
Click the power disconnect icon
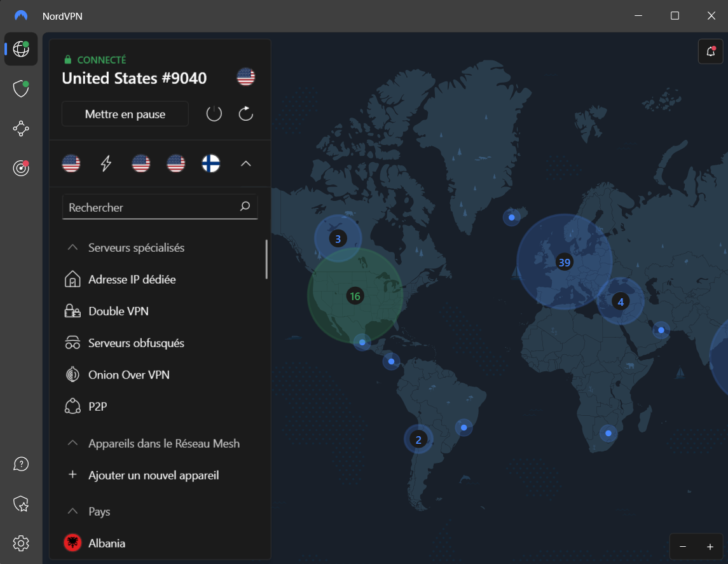pyautogui.click(x=214, y=114)
